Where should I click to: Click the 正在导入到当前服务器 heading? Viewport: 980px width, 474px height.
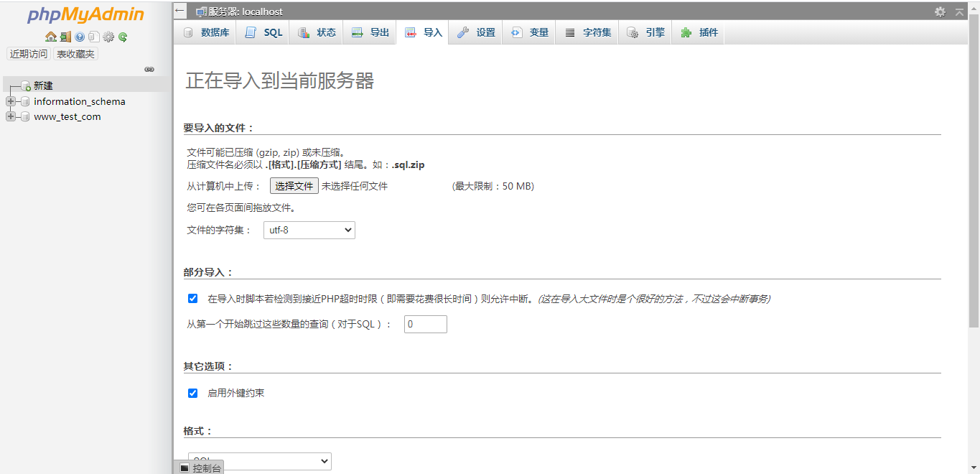click(280, 80)
